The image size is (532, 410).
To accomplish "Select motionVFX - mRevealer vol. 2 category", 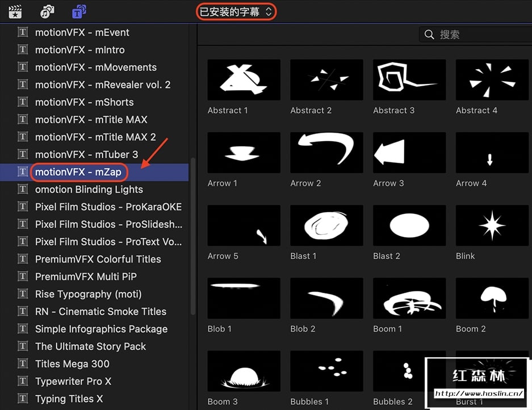I will click(94, 84).
